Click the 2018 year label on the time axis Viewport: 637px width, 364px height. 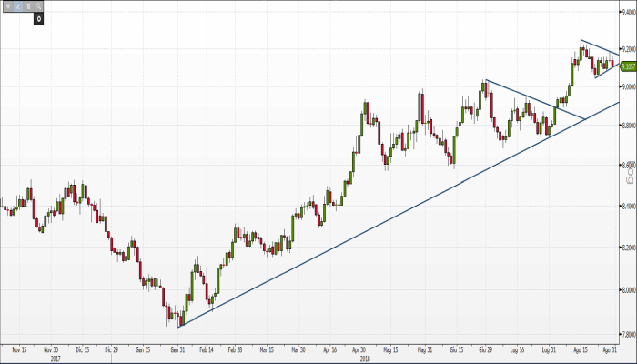pos(363,358)
